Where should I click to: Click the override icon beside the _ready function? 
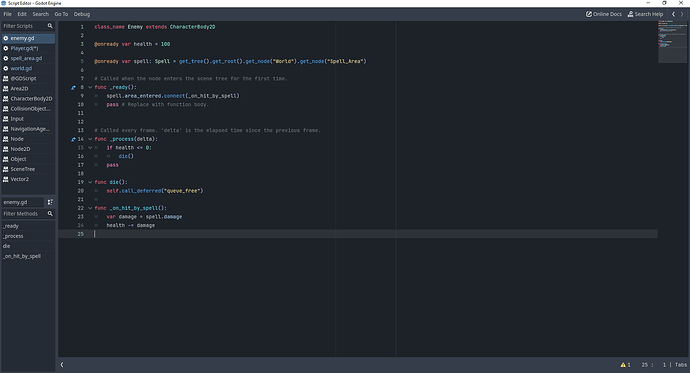pyautogui.click(x=73, y=88)
